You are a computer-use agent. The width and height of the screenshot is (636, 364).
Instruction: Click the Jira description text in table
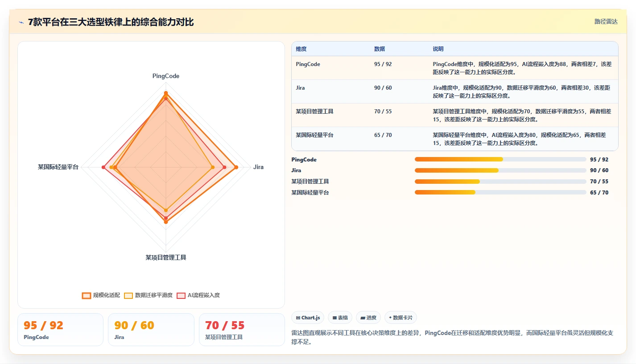pos(522,91)
